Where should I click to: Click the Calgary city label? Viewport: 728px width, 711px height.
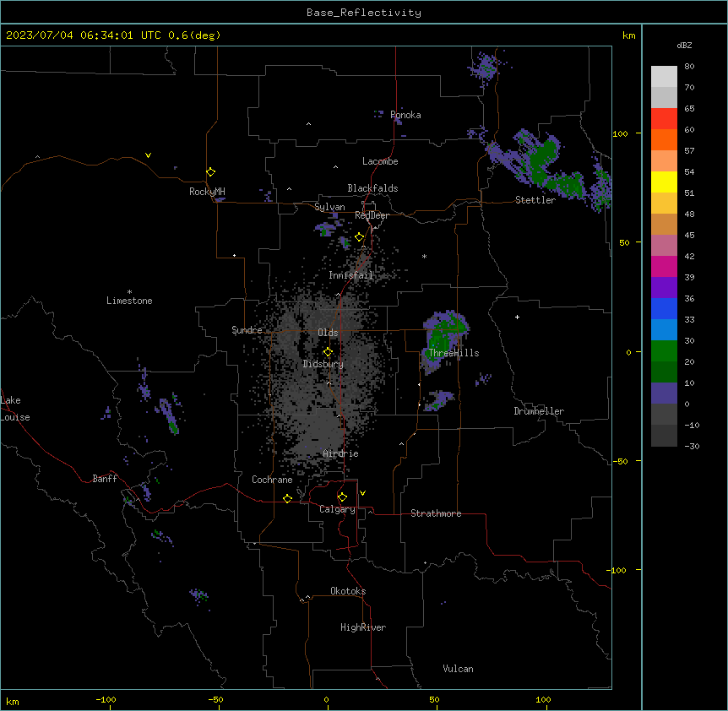coord(338,509)
